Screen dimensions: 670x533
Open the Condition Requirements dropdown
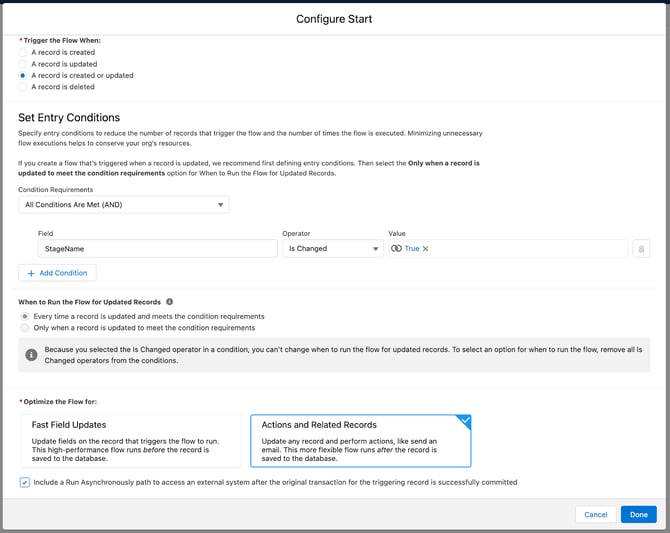pyautogui.click(x=123, y=204)
